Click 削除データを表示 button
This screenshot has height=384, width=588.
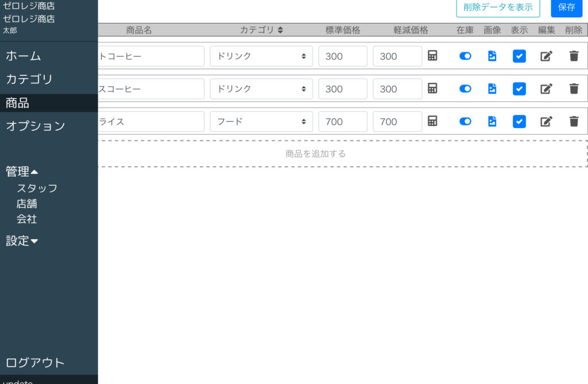498,7
